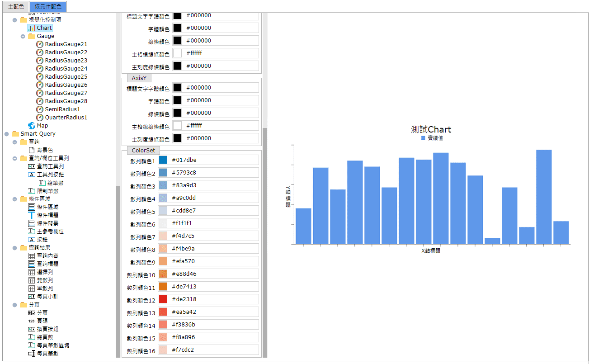Open the 數列顏色12 red color swatch

(163, 299)
